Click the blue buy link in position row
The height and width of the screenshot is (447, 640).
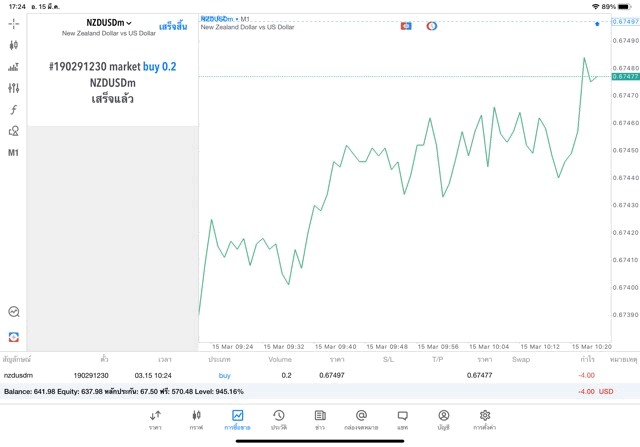point(224,375)
